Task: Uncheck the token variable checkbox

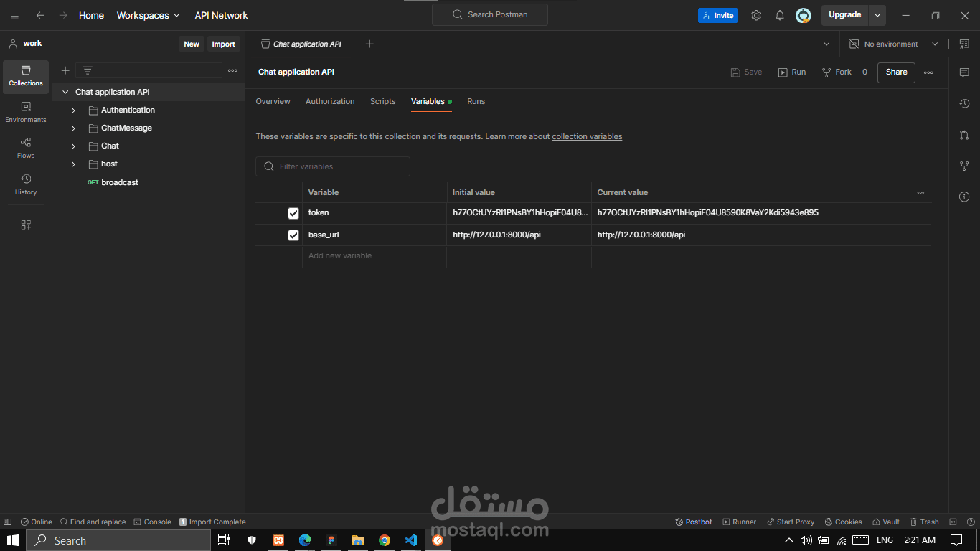Action: tap(293, 213)
